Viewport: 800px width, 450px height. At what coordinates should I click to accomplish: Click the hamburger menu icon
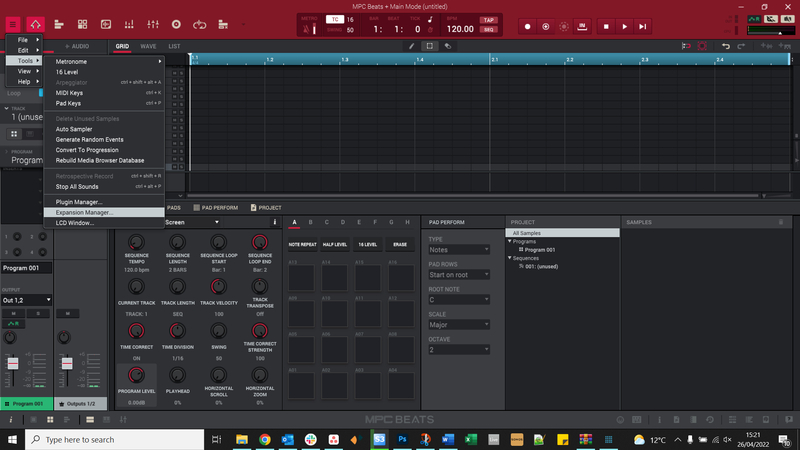click(x=13, y=23)
